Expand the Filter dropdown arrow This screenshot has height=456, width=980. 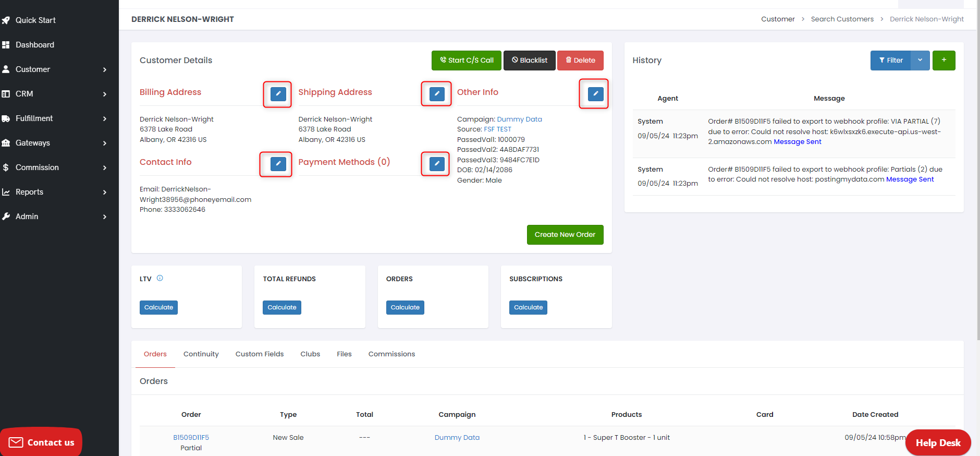tap(920, 61)
